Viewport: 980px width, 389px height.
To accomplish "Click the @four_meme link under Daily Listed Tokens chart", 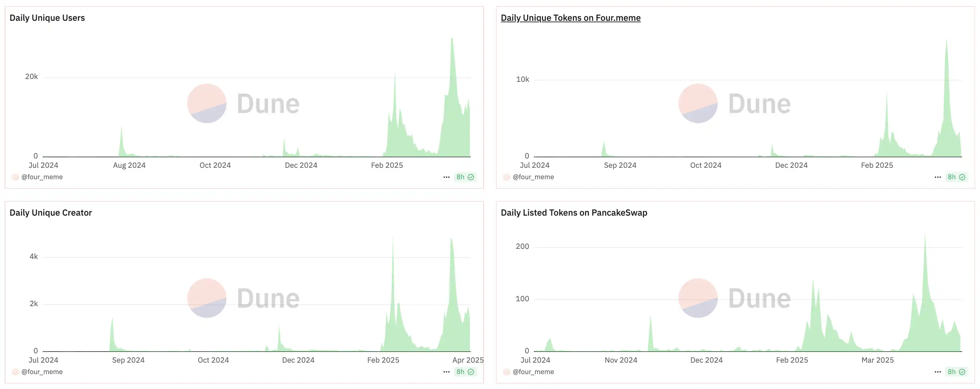I will [x=533, y=372].
